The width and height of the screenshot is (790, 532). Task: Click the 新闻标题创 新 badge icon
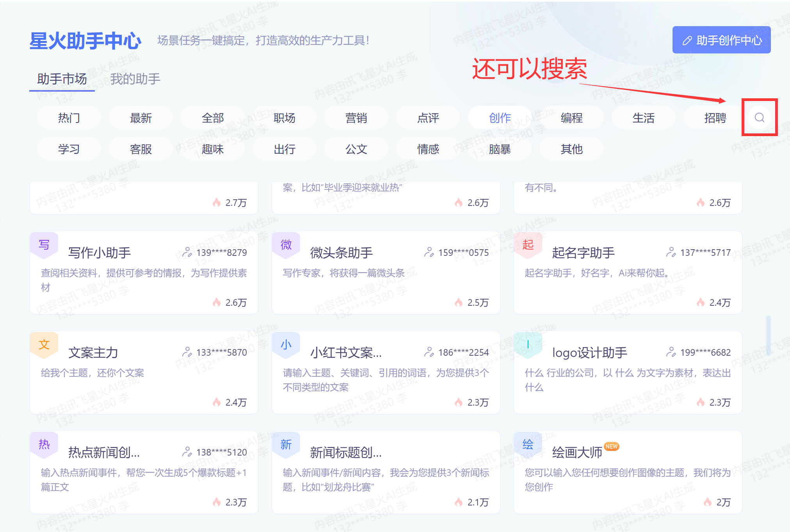point(286,444)
